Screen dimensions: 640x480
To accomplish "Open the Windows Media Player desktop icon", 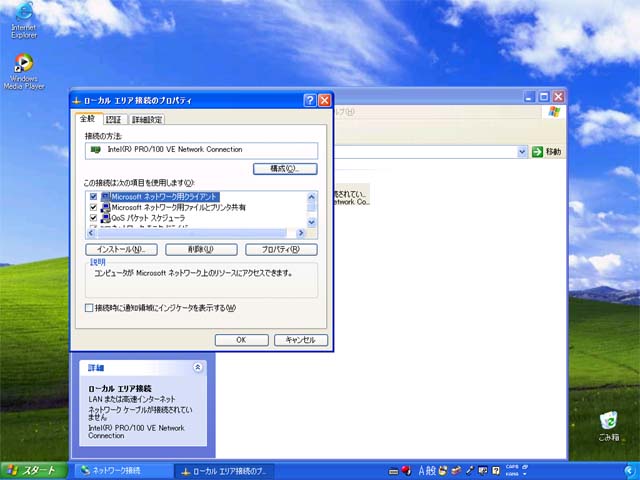I will (x=24, y=72).
